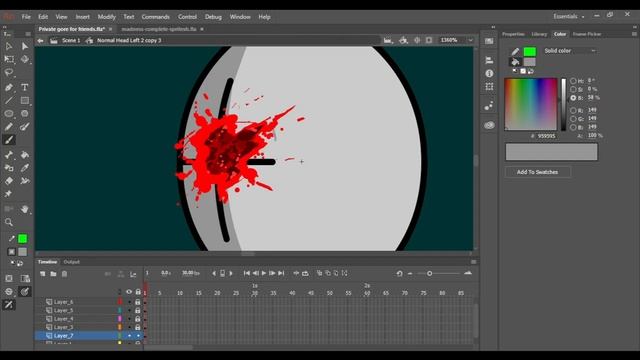The image size is (640, 360).
Task: Jump to the first frame
Action: pos(247,273)
